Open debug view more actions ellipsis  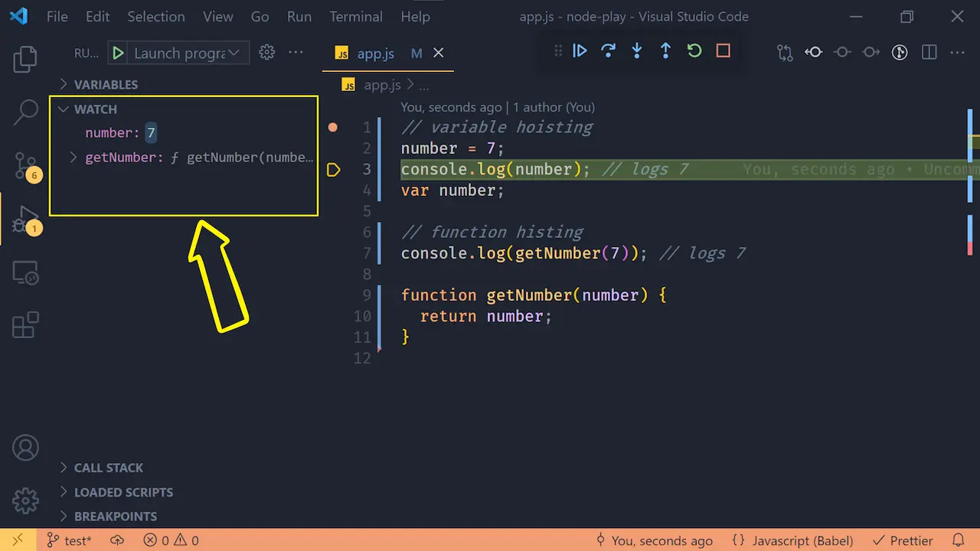click(x=296, y=52)
